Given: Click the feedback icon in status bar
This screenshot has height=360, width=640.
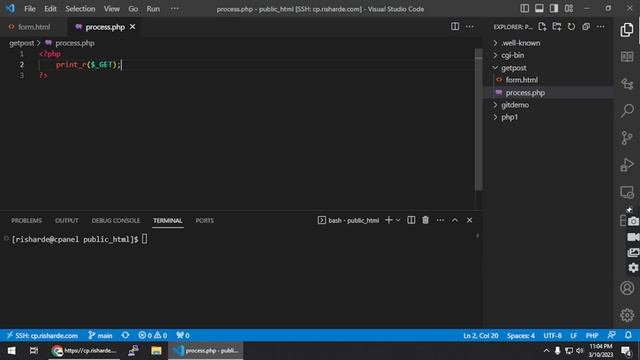Looking at the screenshot, I should [x=611, y=335].
